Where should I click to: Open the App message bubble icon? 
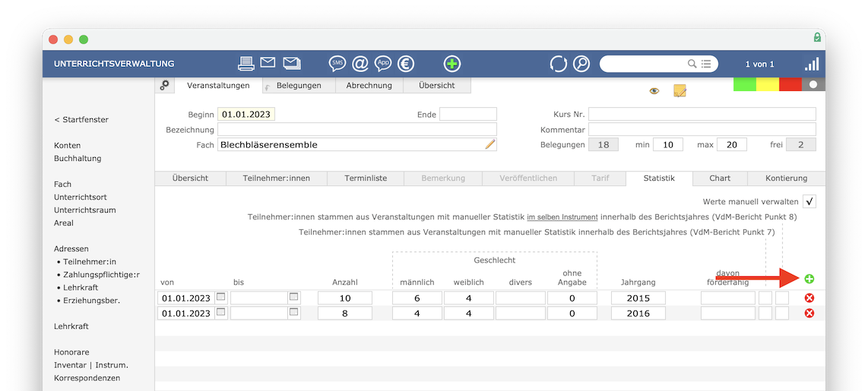(x=383, y=64)
